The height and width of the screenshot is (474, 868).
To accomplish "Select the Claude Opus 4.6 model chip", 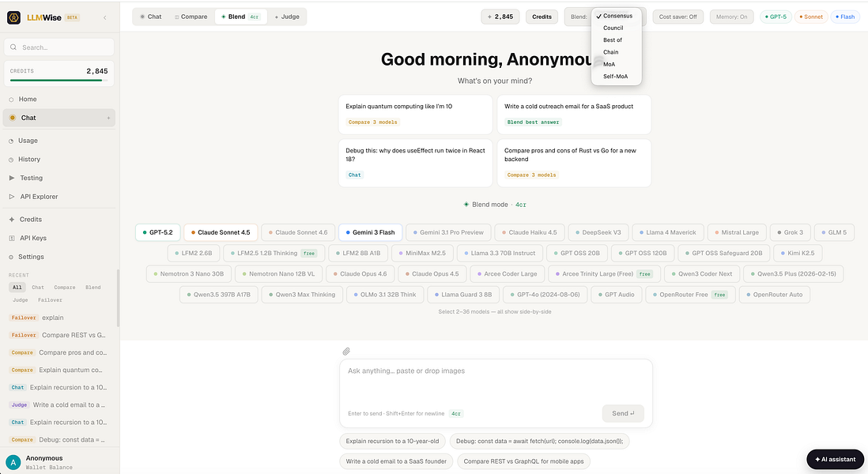I will pos(360,274).
